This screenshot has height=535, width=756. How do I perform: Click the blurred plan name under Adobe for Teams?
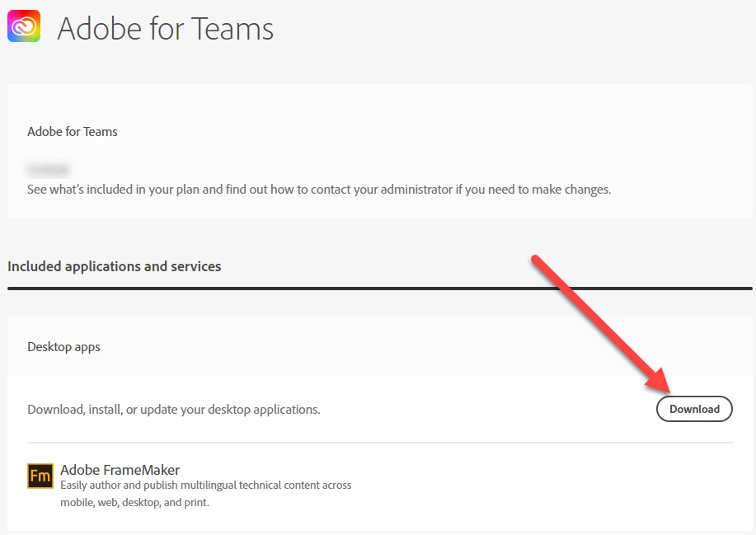pyautogui.click(x=48, y=170)
